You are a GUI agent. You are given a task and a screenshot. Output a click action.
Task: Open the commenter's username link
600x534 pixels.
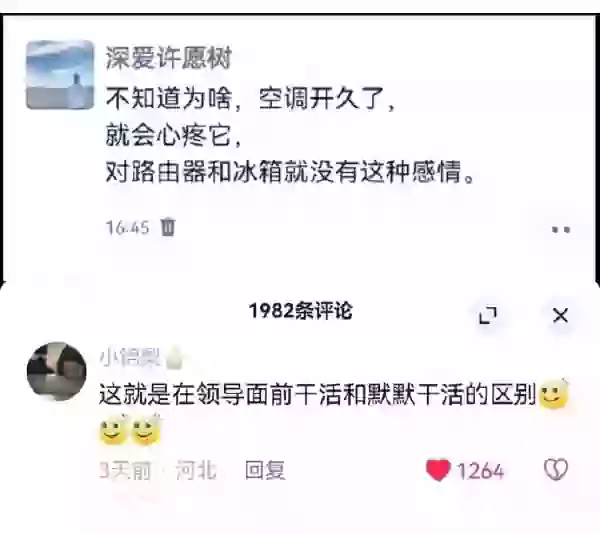click(129, 358)
